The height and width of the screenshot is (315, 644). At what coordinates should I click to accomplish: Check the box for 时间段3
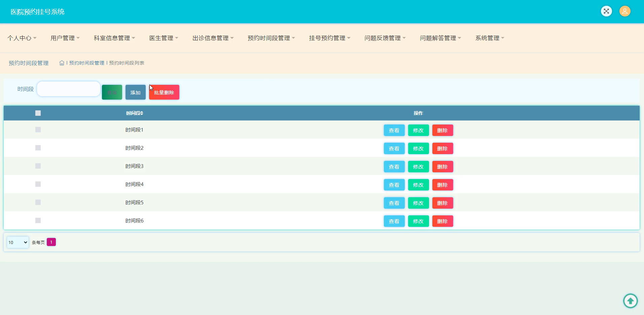tap(38, 166)
